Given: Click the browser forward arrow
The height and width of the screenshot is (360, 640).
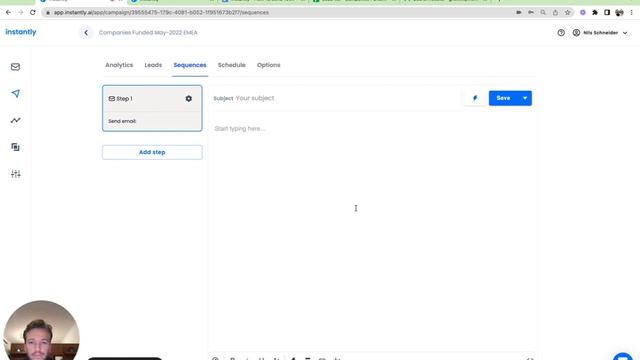Looking at the screenshot, I should (x=20, y=13).
